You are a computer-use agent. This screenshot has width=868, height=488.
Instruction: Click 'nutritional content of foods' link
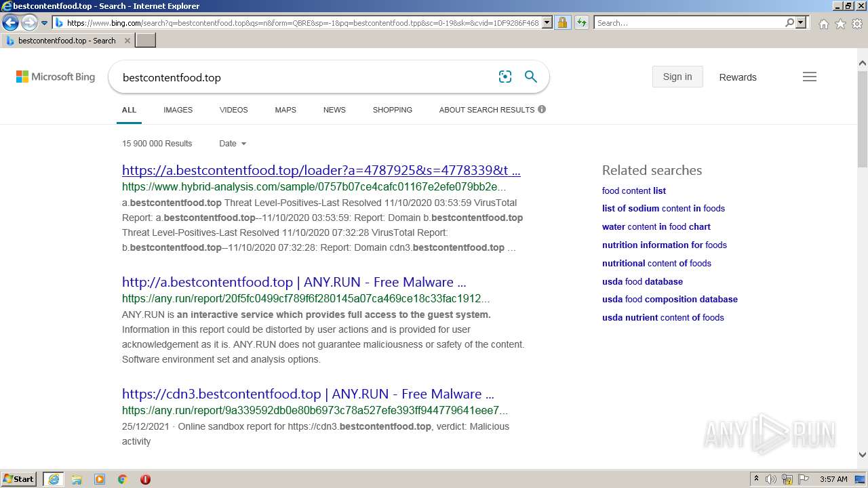656,263
